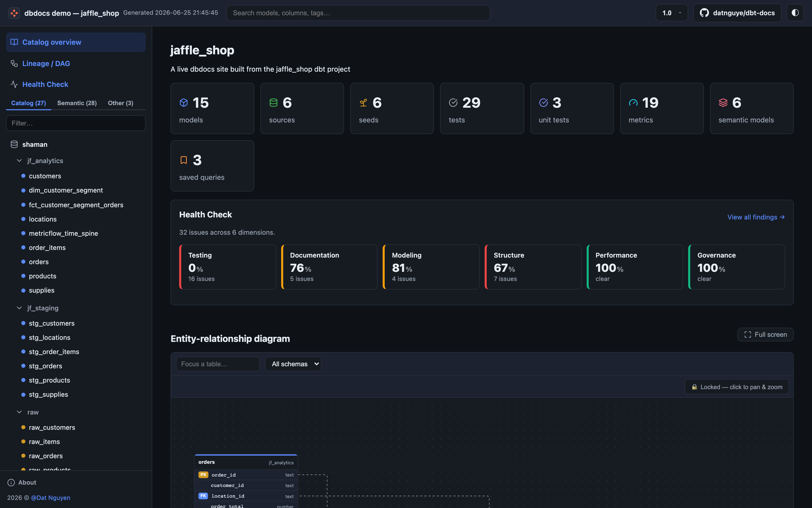812x508 pixels.
Task: Select the locations model
Action: [43, 219]
